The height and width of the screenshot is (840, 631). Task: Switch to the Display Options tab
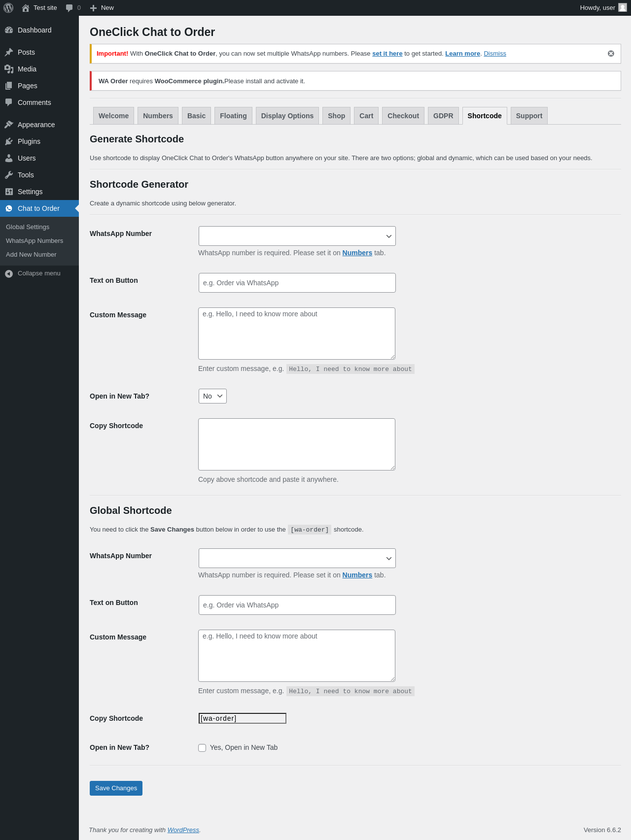click(x=287, y=116)
